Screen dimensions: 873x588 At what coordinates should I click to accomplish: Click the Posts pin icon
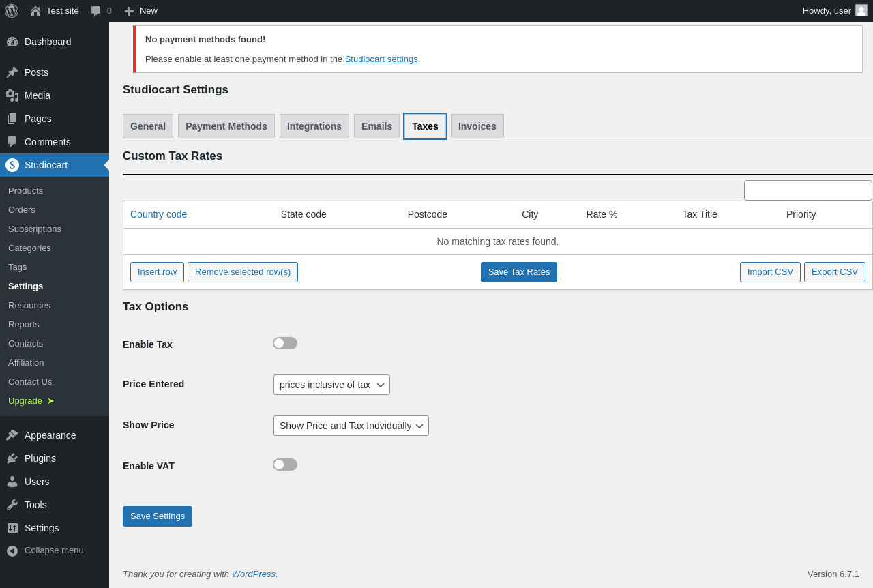coord(12,72)
